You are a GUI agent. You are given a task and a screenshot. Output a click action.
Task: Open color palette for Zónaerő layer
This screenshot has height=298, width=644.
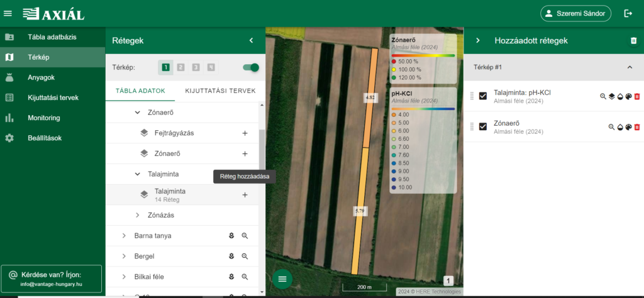pyautogui.click(x=628, y=127)
